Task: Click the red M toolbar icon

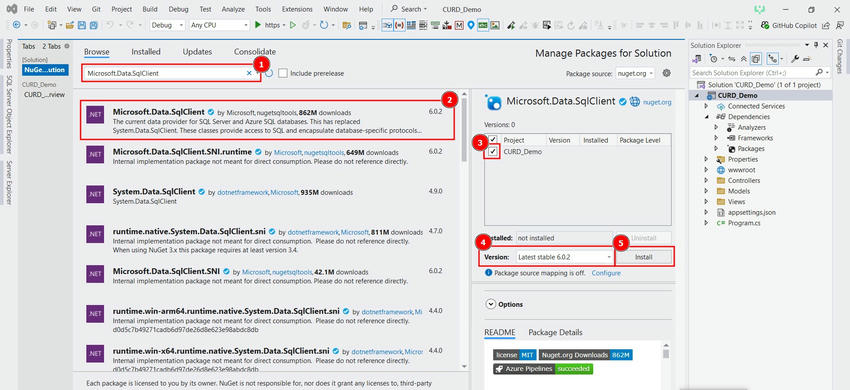Action: 459,25
